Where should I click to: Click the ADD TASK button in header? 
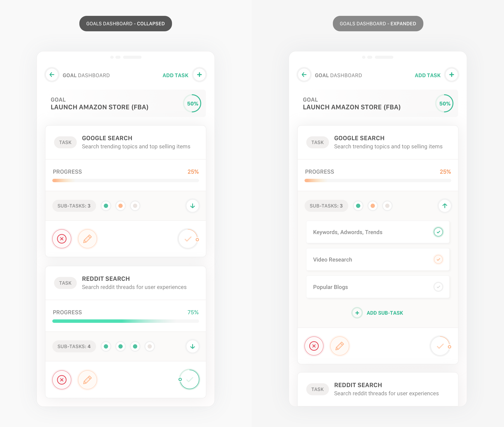175,75
